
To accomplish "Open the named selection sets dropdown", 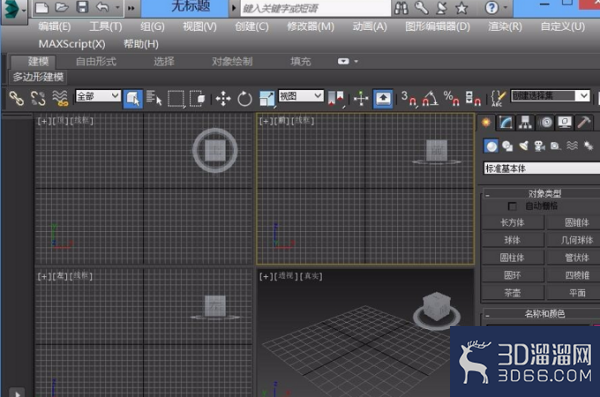I will [550, 96].
